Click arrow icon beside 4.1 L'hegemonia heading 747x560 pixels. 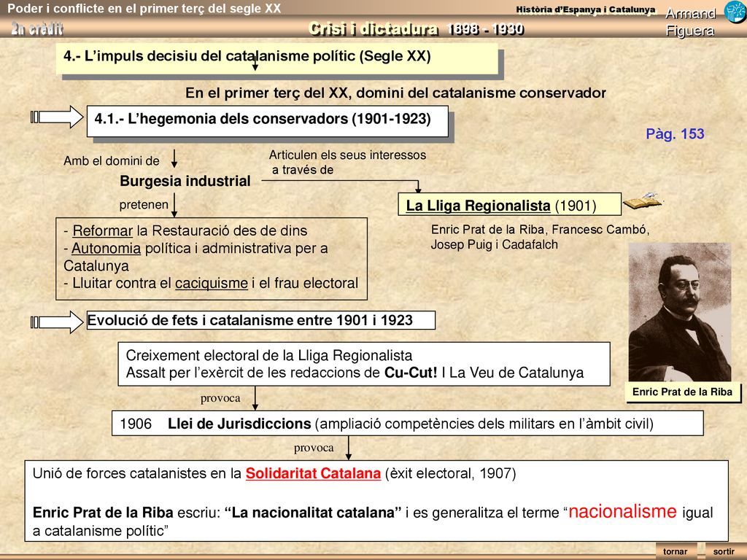click(x=57, y=117)
